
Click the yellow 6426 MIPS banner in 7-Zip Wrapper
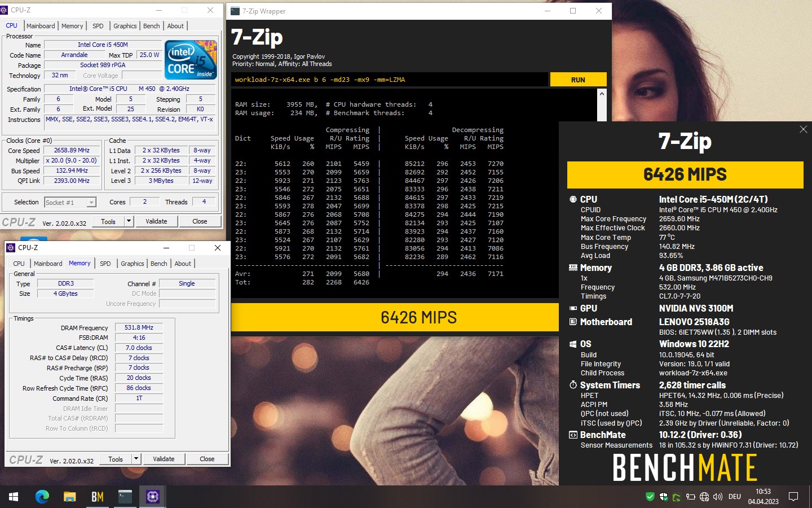coord(395,317)
